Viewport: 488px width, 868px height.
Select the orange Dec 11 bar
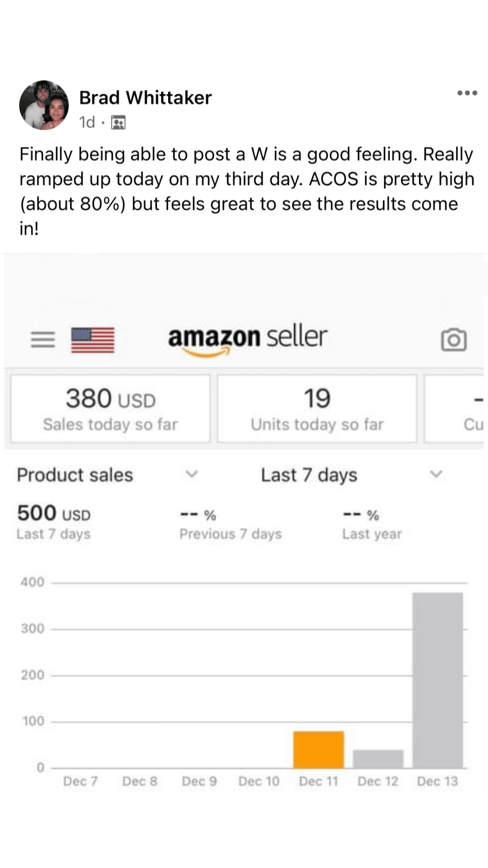[x=319, y=749]
